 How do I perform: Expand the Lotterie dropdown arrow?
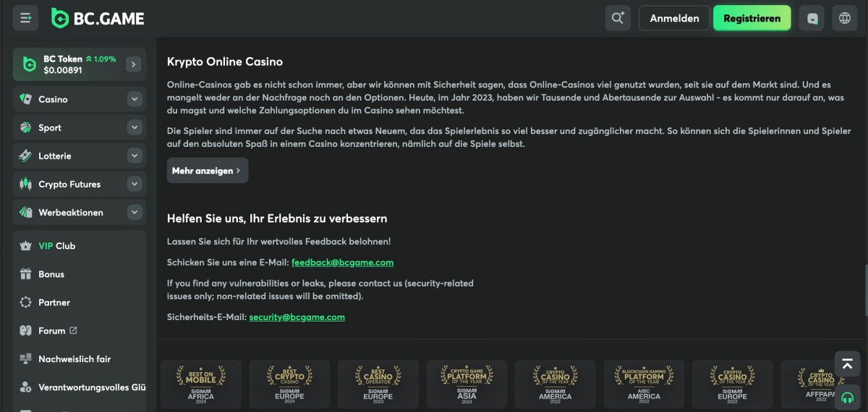pyautogui.click(x=135, y=156)
